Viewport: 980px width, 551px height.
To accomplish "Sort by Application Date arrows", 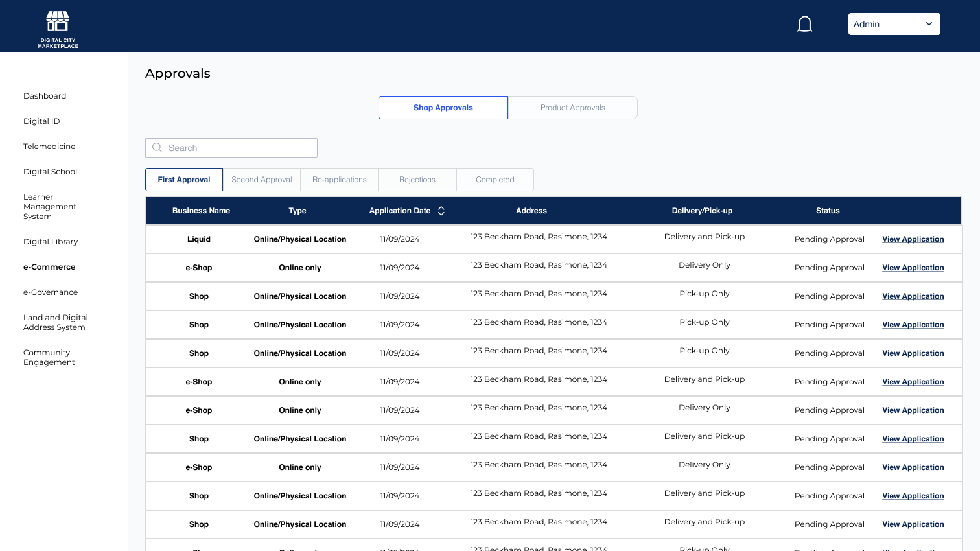I will click(x=441, y=211).
